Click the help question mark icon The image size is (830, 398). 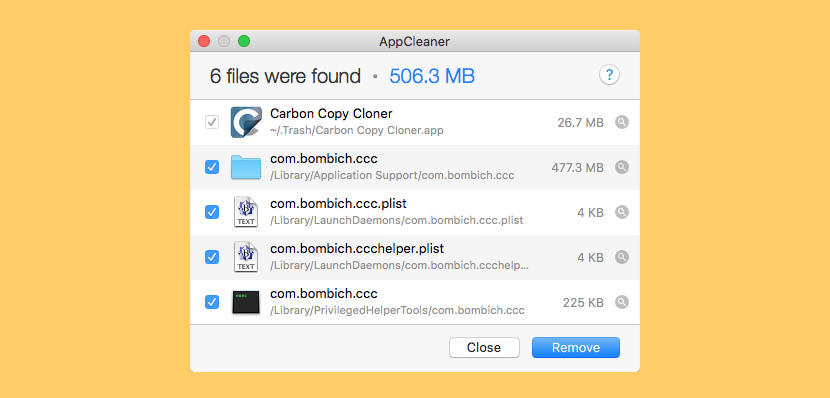609,75
